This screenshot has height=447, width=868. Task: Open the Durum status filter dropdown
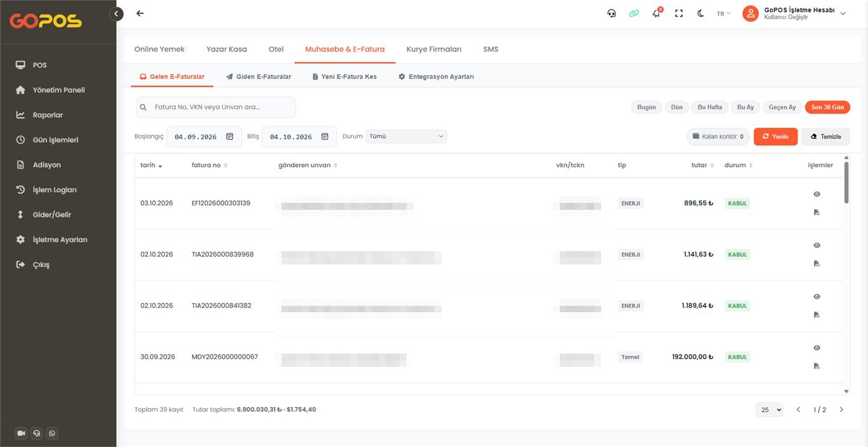click(x=406, y=136)
